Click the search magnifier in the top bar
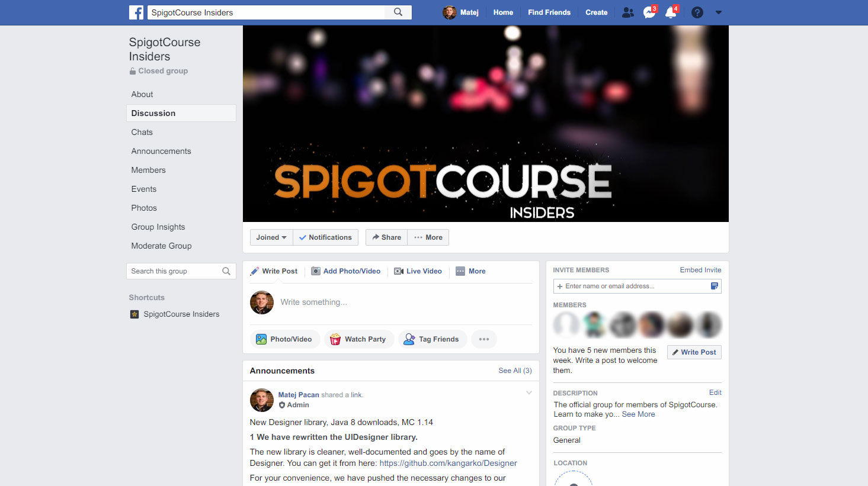The height and width of the screenshot is (486, 868). tap(398, 12)
